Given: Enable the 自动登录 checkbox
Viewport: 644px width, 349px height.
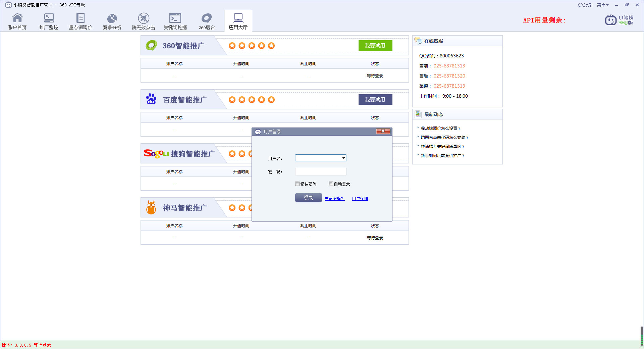Looking at the screenshot, I should 331,184.
